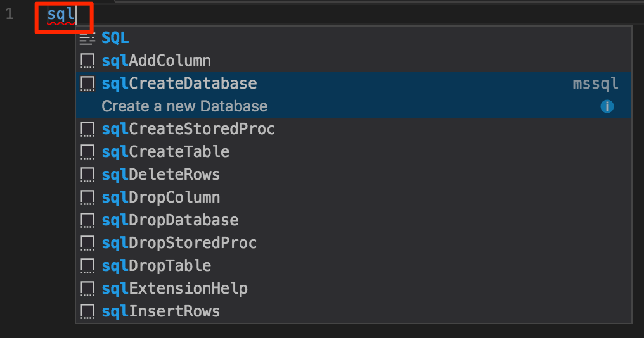Select the SQL keyword suggestion
644x338 pixels.
click(x=115, y=38)
